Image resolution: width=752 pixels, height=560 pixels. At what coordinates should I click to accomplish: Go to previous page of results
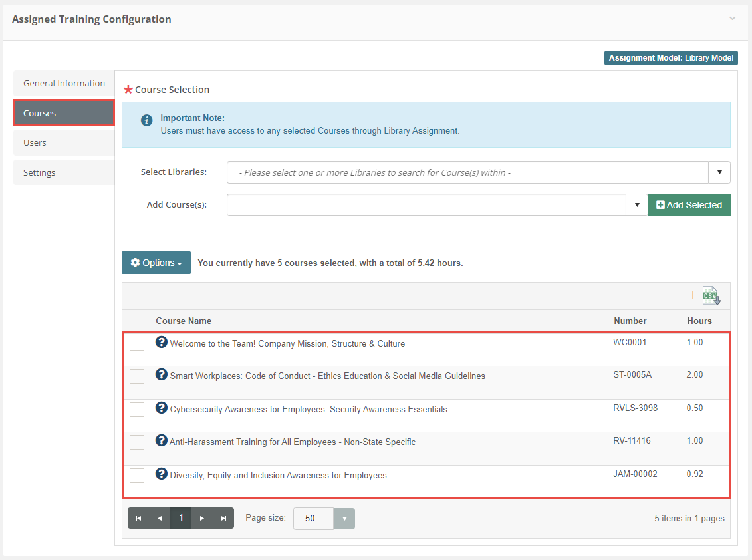click(x=160, y=518)
